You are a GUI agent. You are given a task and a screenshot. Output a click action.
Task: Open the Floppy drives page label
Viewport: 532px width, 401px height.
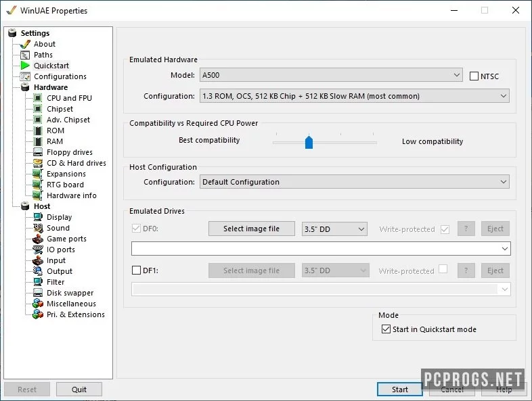point(70,152)
